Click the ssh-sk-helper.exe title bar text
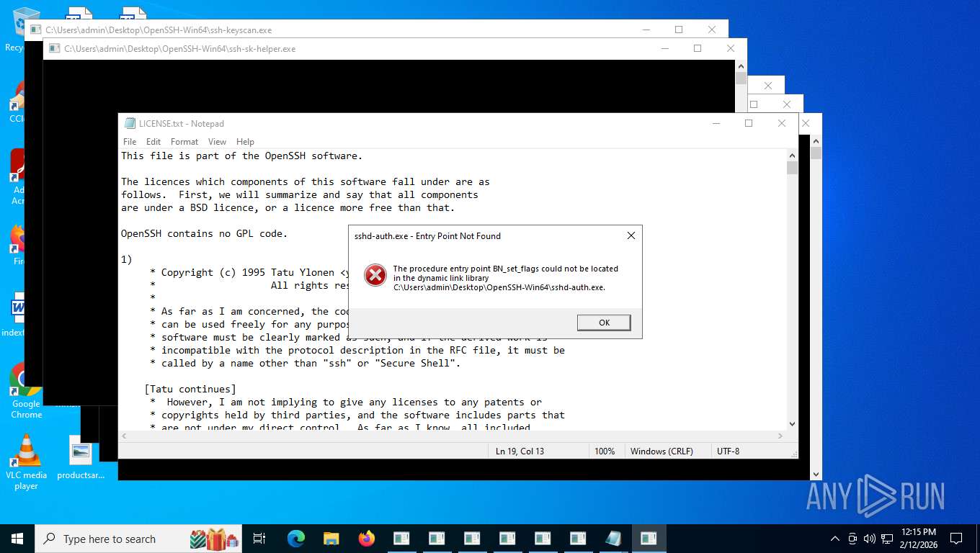Viewport: 980px width, 553px height. pos(180,49)
